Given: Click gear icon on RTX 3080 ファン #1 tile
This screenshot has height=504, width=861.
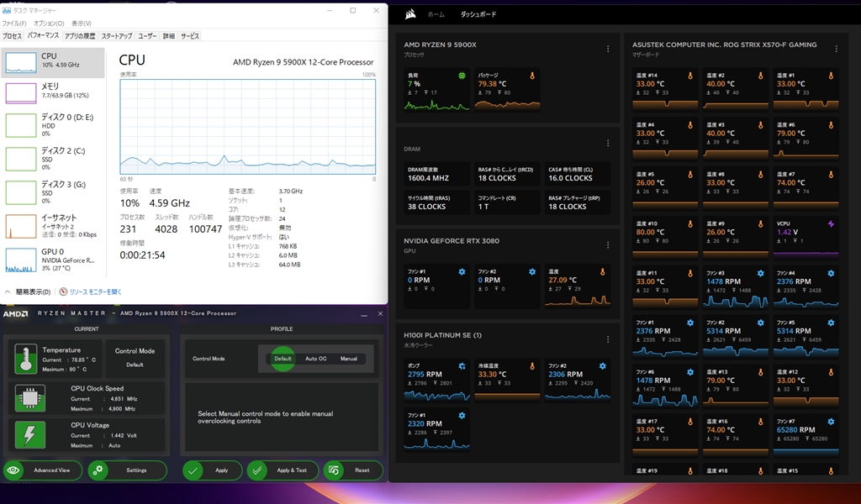Looking at the screenshot, I should (x=462, y=272).
